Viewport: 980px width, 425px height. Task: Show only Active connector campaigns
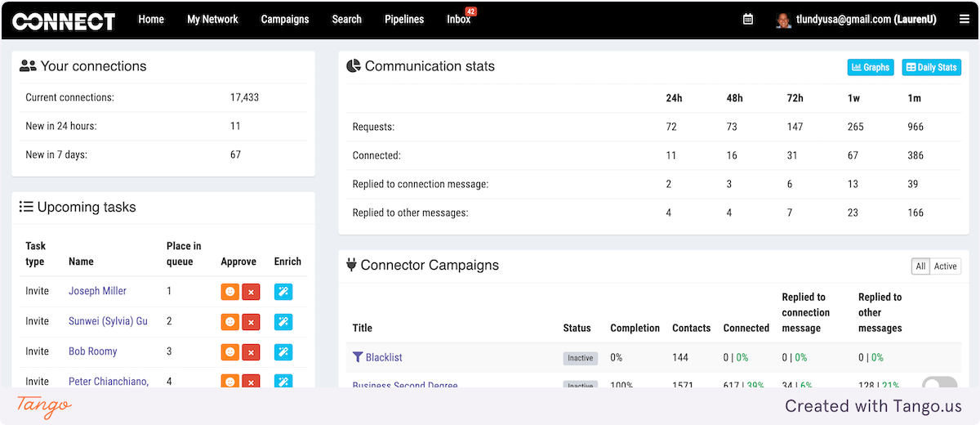[x=946, y=266]
